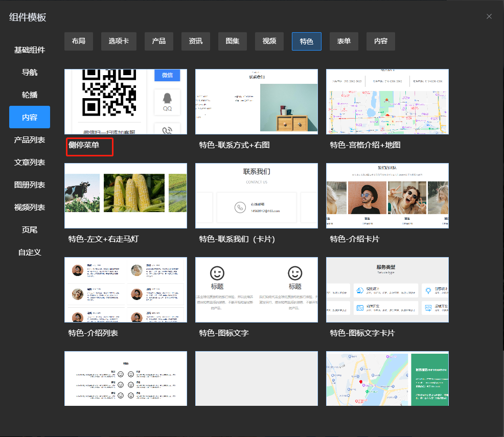Choose the map template with green info panel
This screenshot has width=504, height=437.
(387, 379)
